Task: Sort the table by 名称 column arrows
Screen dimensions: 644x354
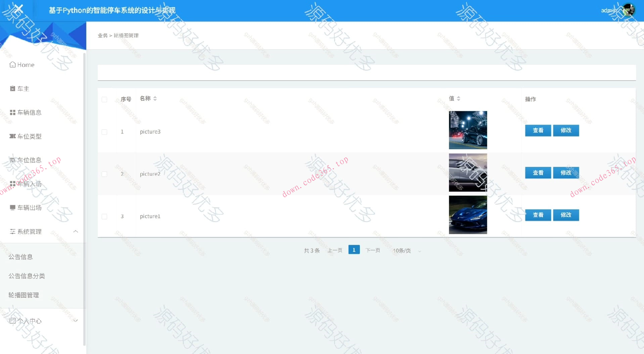Action: tap(155, 98)
